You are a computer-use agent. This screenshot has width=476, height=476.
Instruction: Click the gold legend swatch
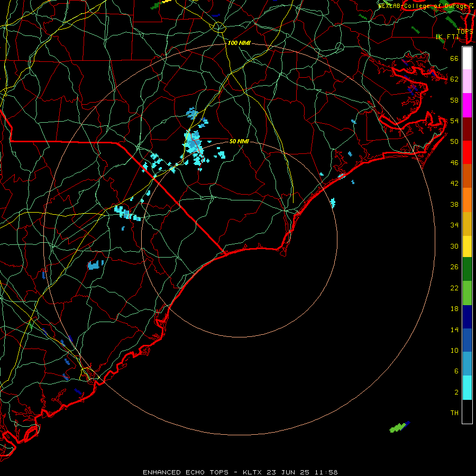pos(467,224)
